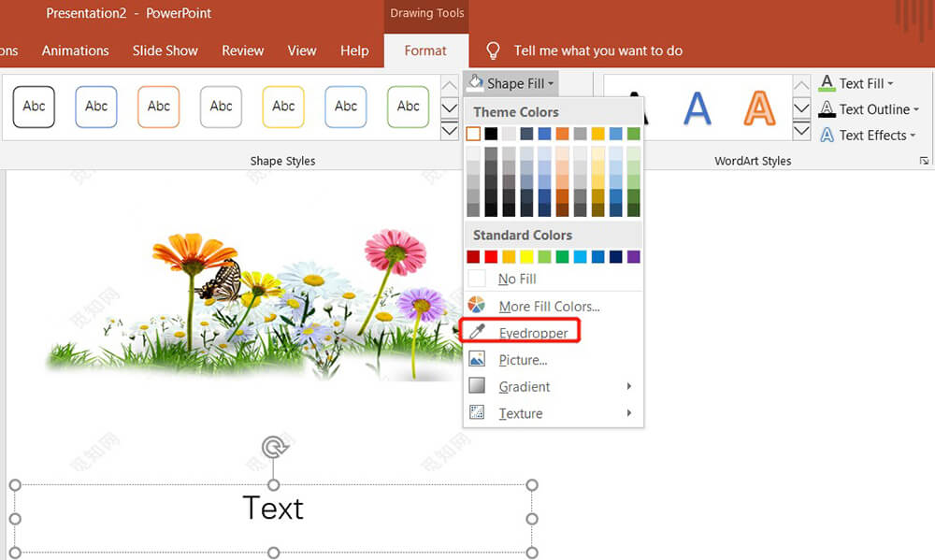Switch to the Animations tab

click(76, 50)
